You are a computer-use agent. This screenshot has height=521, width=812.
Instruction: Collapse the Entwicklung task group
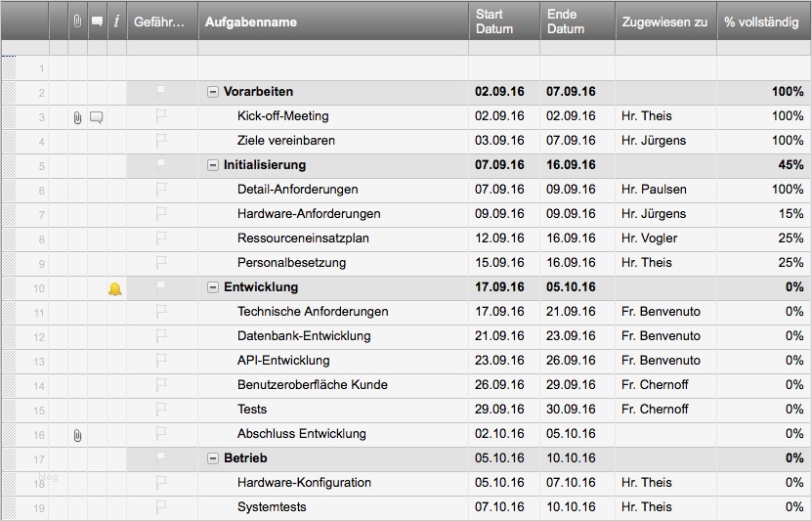click(213, 287)
